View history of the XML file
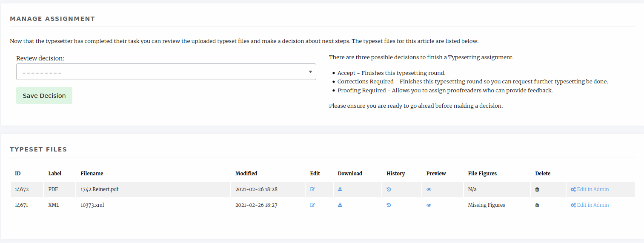 point(389,205)
